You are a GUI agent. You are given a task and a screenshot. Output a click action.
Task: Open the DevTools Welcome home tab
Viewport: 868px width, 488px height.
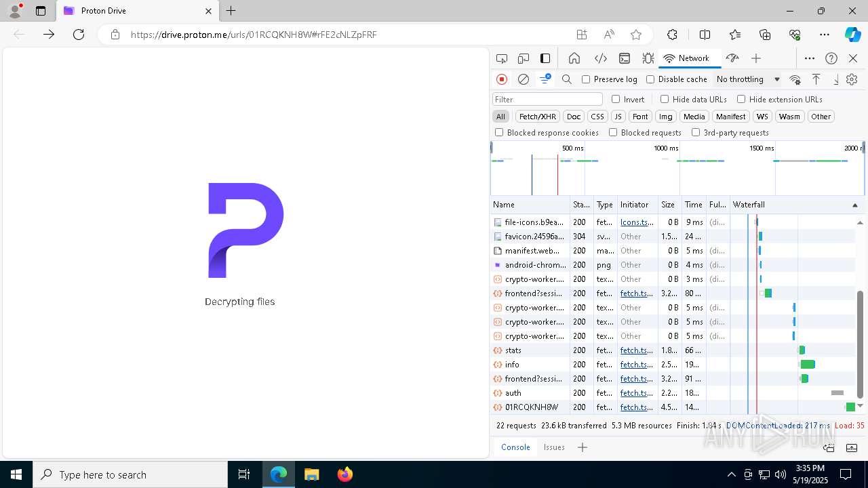(574, 58)
